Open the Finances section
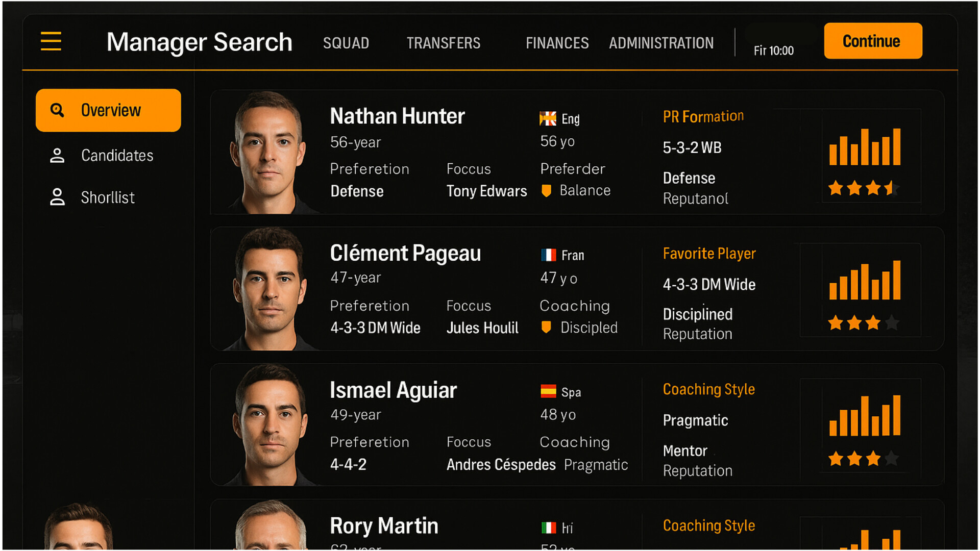Screen dimensions: 980x551 coord(557,43)
